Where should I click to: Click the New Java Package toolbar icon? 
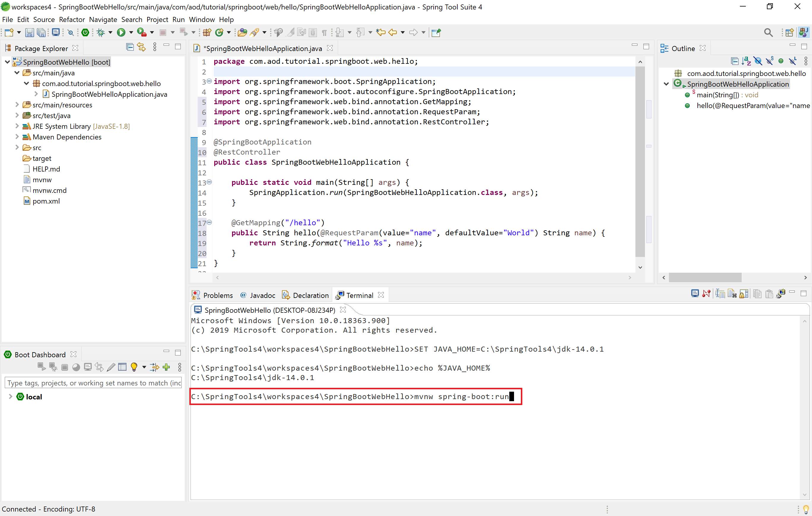click(207, 32)
